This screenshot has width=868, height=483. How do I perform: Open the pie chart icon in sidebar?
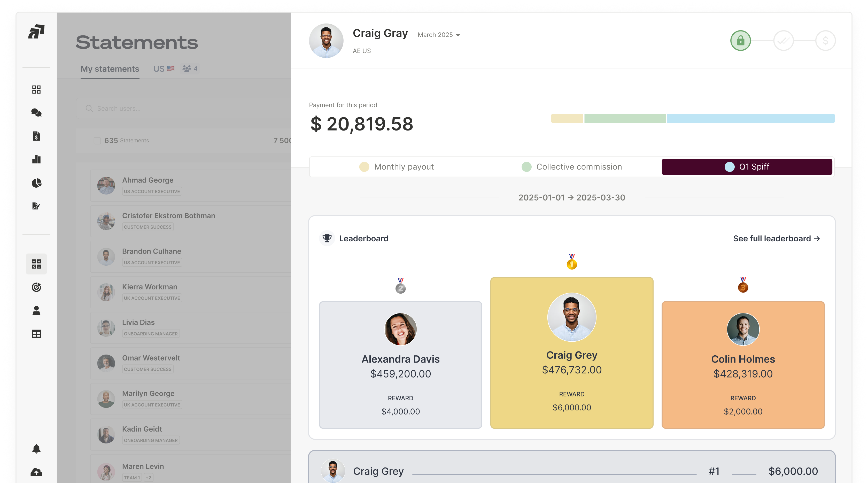[x=36, y=183]
